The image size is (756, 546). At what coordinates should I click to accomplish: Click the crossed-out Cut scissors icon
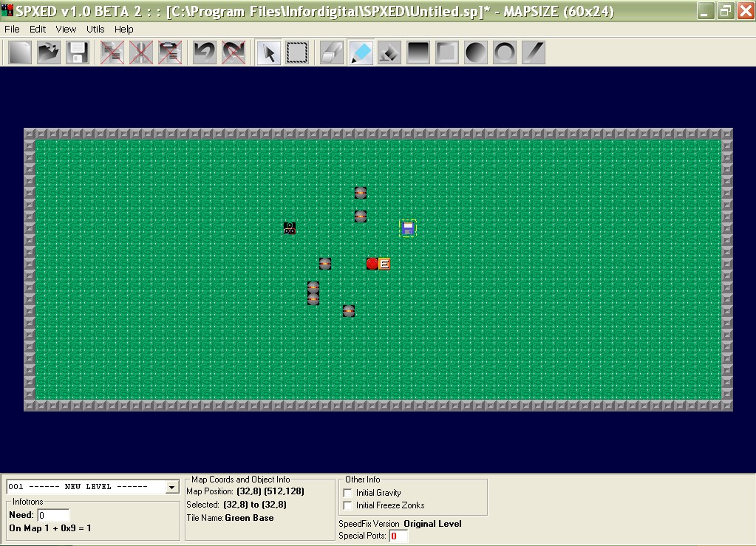(141, 52)
